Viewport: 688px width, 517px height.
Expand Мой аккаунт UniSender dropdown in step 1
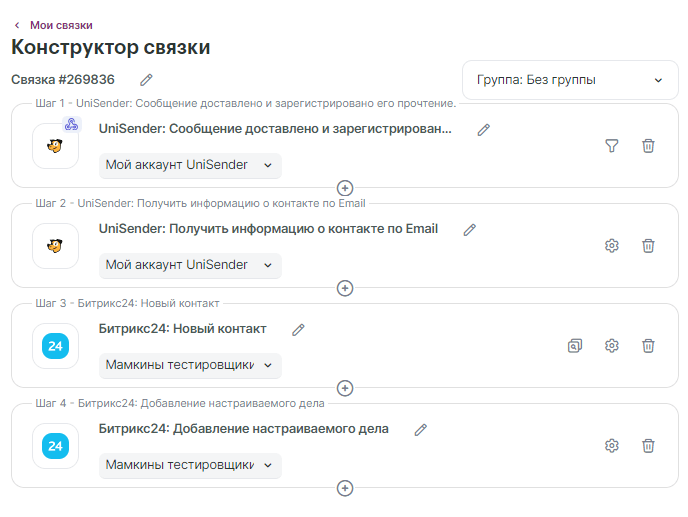click(190, 165)
